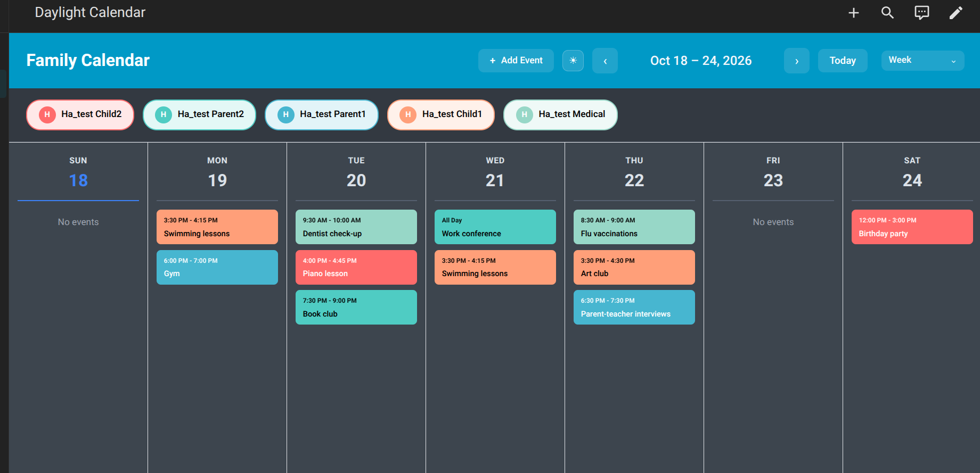
Task: Click the Add Event button
Action: [x=516, y=61]
